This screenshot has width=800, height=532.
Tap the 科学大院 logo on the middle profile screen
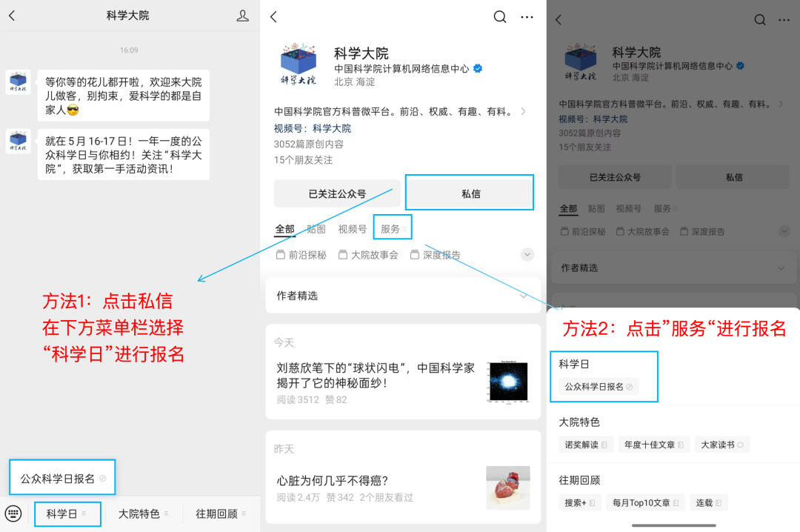[x=299, y=64]
